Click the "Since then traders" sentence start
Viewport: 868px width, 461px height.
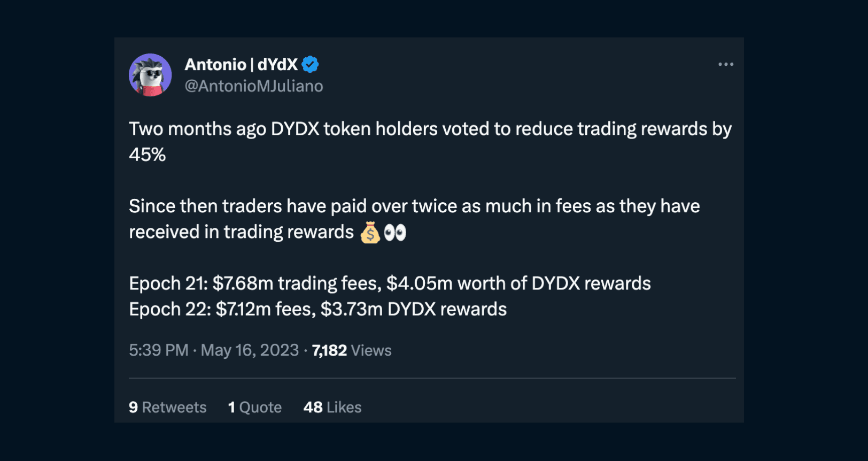[x=205, y=206]
